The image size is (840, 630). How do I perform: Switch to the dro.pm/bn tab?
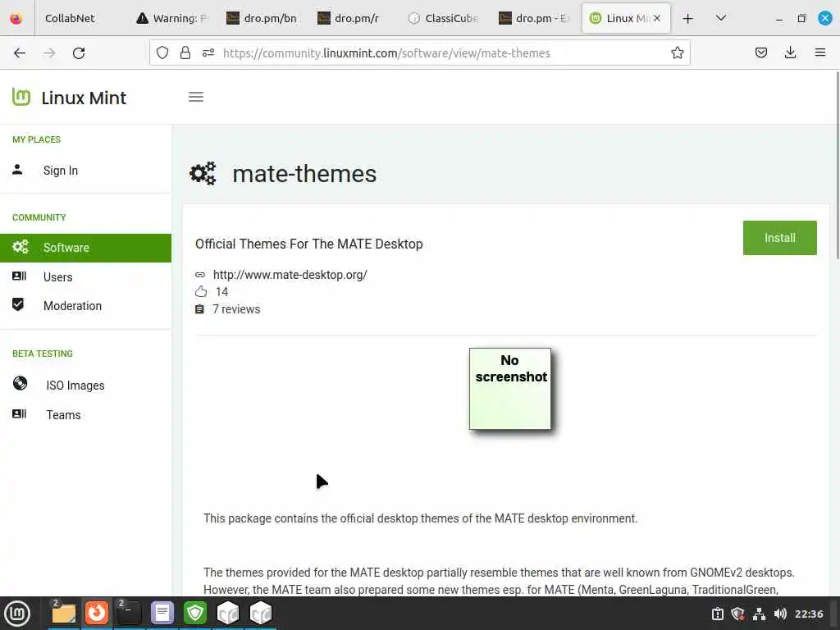click(x=262, y=18)
